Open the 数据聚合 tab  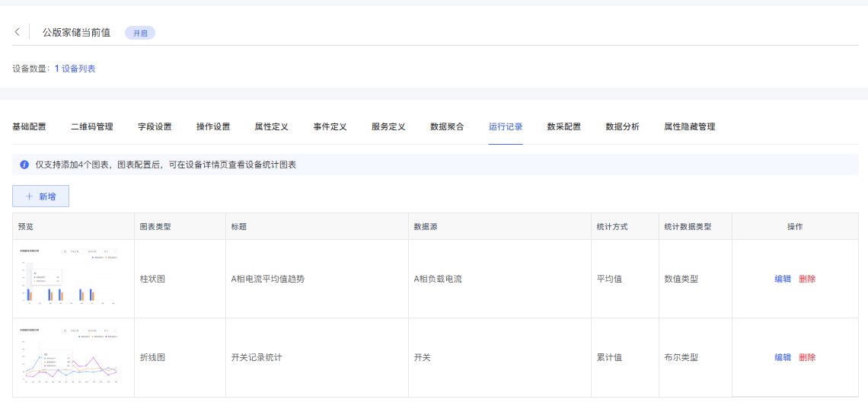447,126
